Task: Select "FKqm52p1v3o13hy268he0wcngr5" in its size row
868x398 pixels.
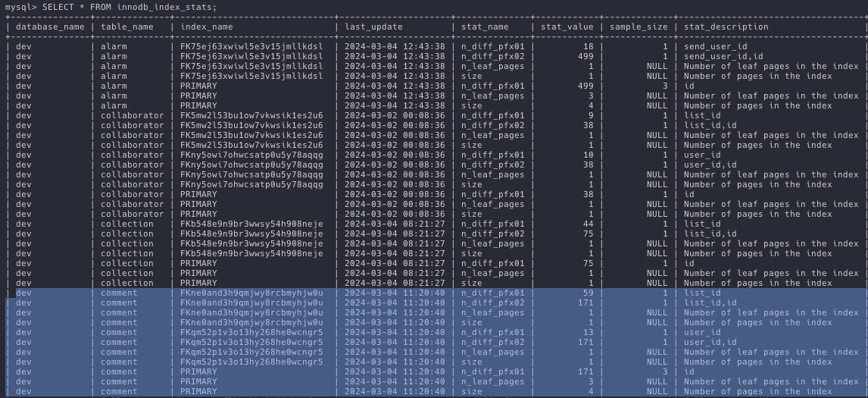Action: point(251,362)
